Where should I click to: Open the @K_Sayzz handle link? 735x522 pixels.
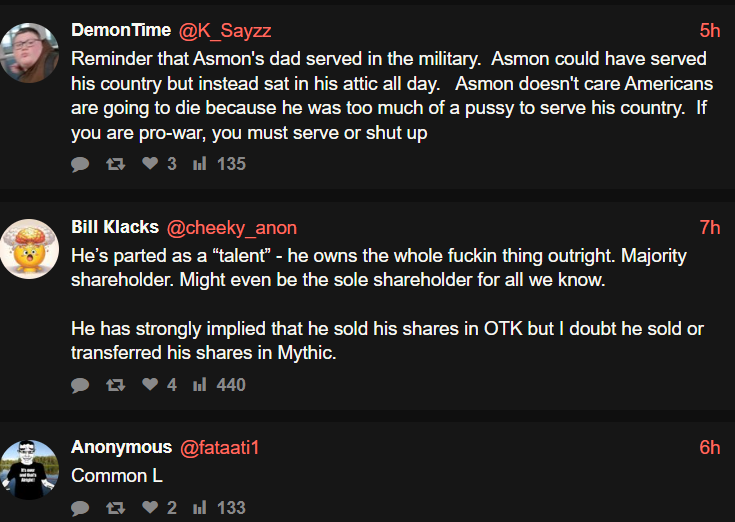point(224,30)
